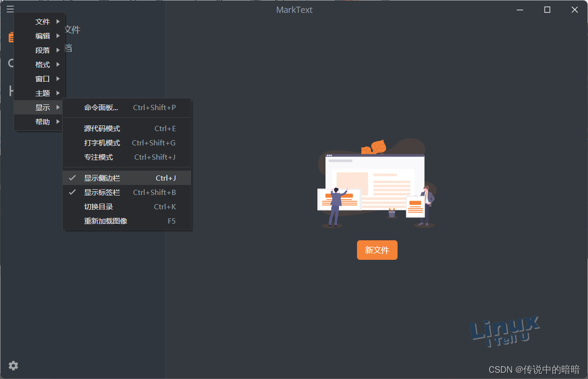Minimize the MarkText window
The width and height of the screenshot is (588, 379).
tap(520, 10)
